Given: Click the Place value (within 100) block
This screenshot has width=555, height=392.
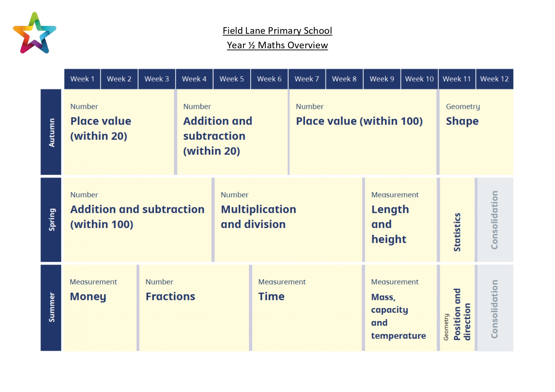Looking at the screenshot, I should 363,132.
